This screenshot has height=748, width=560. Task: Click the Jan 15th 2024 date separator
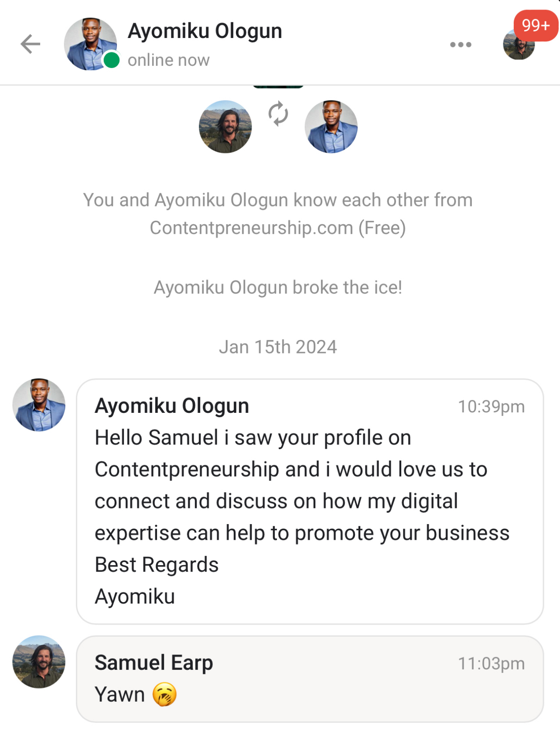point(278,347)
